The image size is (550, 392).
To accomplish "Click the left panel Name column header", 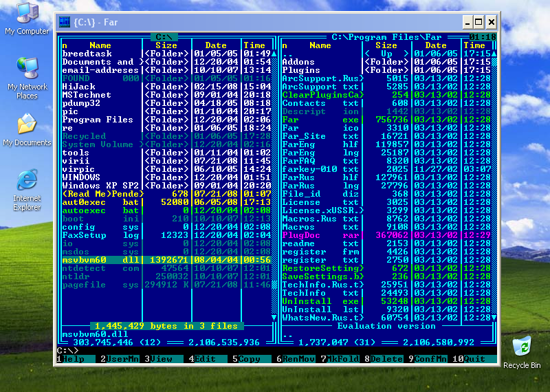I will tap(100, 45).
